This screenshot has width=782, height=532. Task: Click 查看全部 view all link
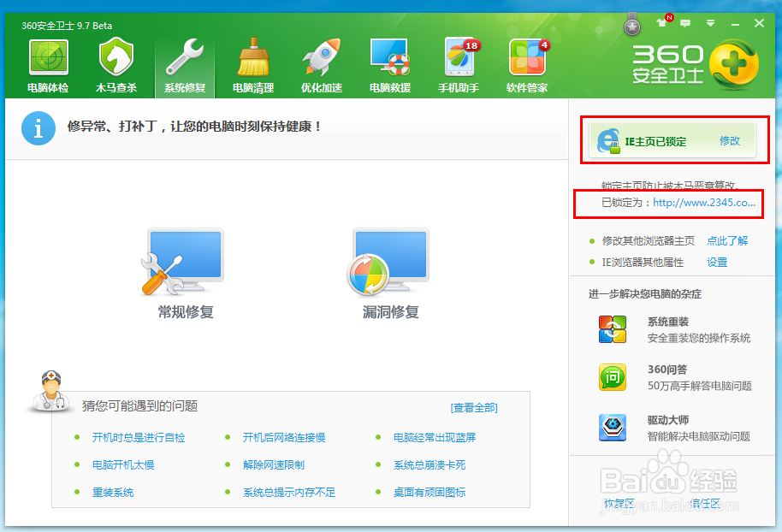tap(474, 408)
